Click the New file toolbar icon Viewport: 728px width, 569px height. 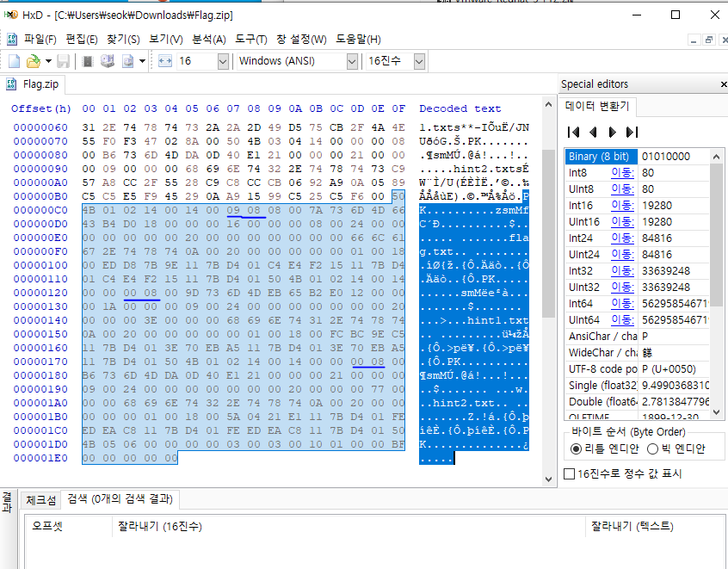(15, 61)
